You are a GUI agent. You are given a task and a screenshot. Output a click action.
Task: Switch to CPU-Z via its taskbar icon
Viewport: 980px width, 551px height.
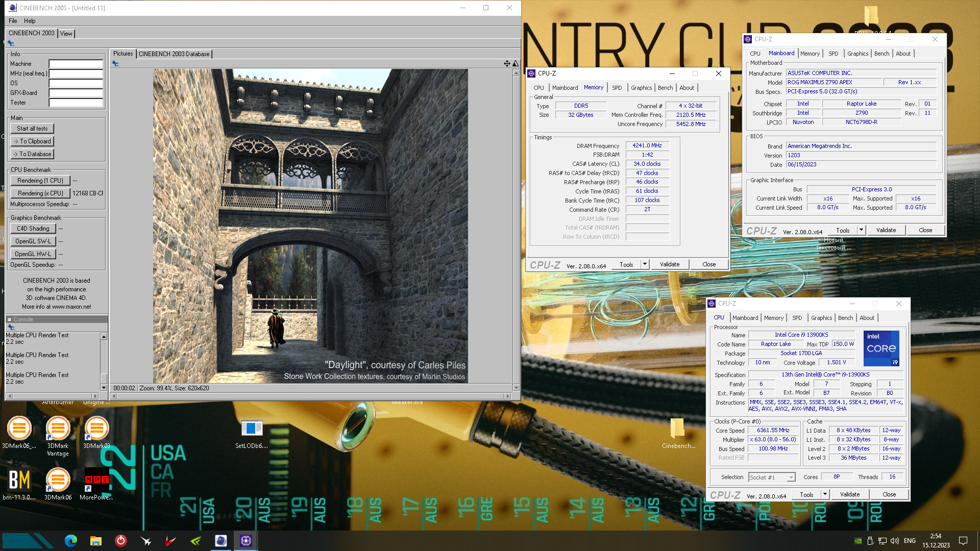[246, 541]
